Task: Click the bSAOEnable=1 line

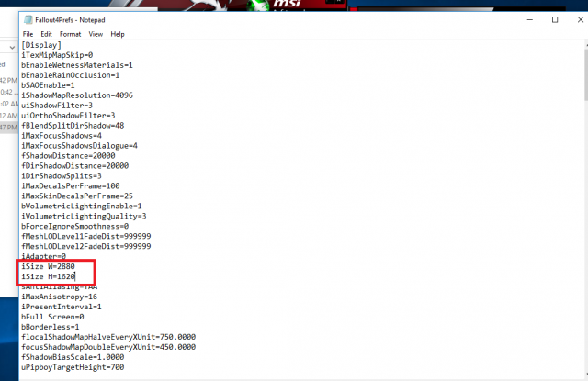Action: [48, 85]
